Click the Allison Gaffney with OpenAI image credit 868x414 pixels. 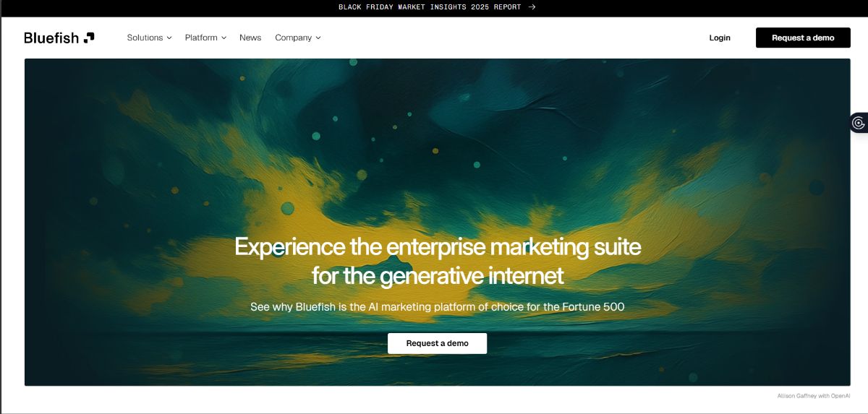813,396
